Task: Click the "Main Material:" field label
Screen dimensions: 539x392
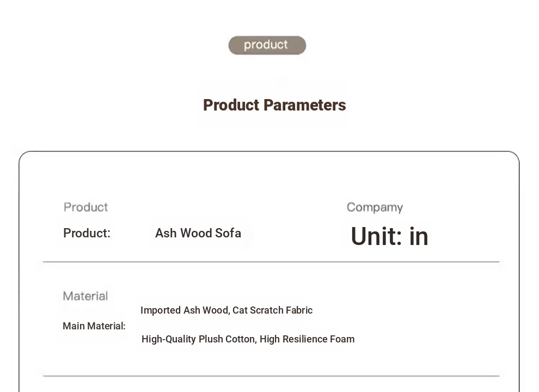Action: 94,326
